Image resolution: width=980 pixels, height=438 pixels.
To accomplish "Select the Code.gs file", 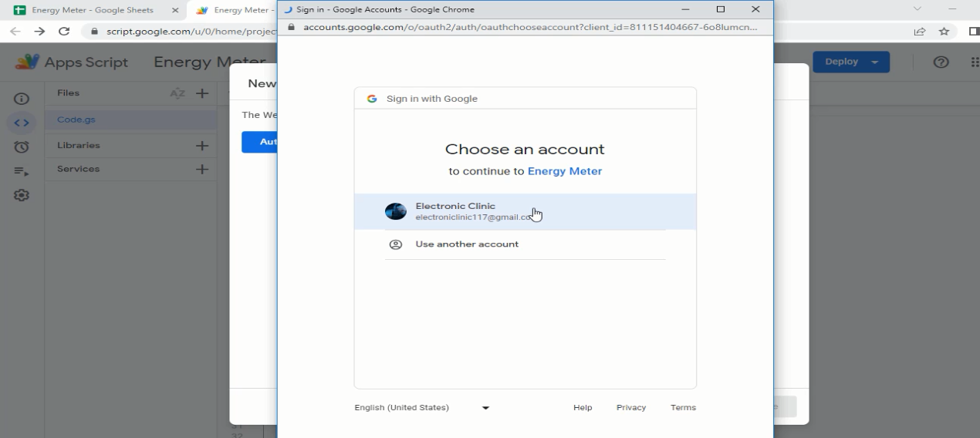I will [131, 120].
